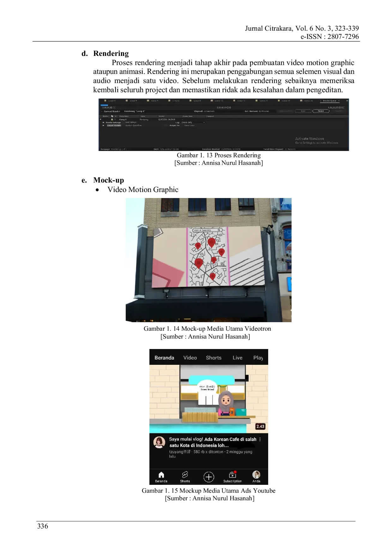The height and width of the screenshot is (554, 392).
Task: Switch to the Live tab
Action: [x=237, y=358]
